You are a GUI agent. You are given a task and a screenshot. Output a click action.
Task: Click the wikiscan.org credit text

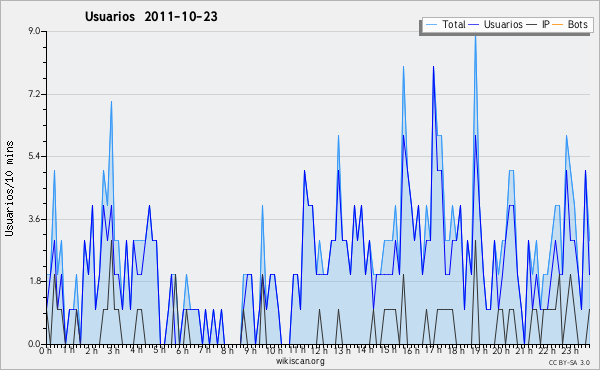[x=300, y=361]
